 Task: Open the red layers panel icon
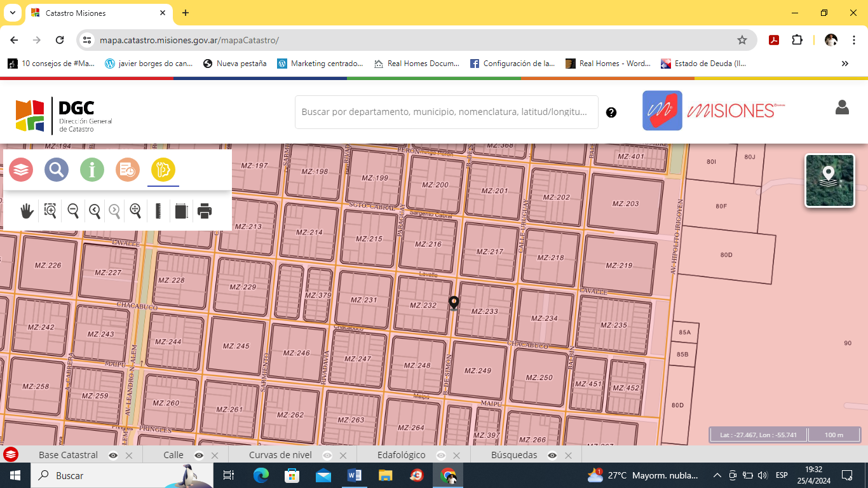coord(21,170)
